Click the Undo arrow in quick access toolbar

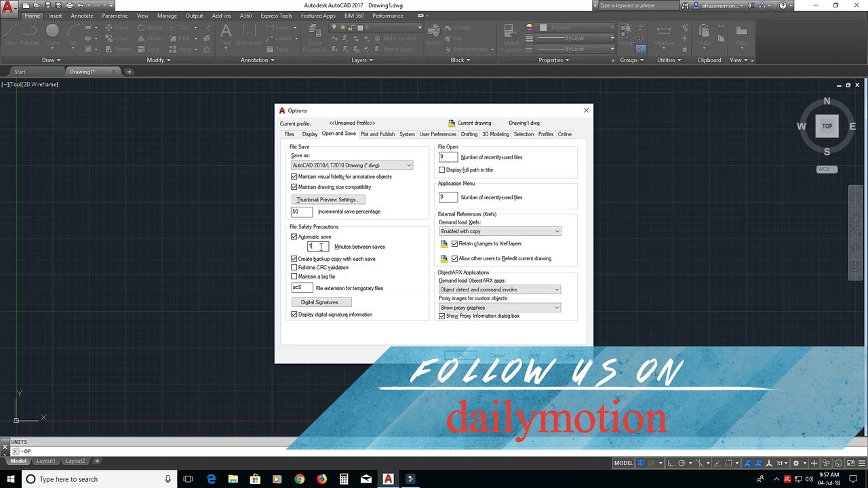pos(80,5)
